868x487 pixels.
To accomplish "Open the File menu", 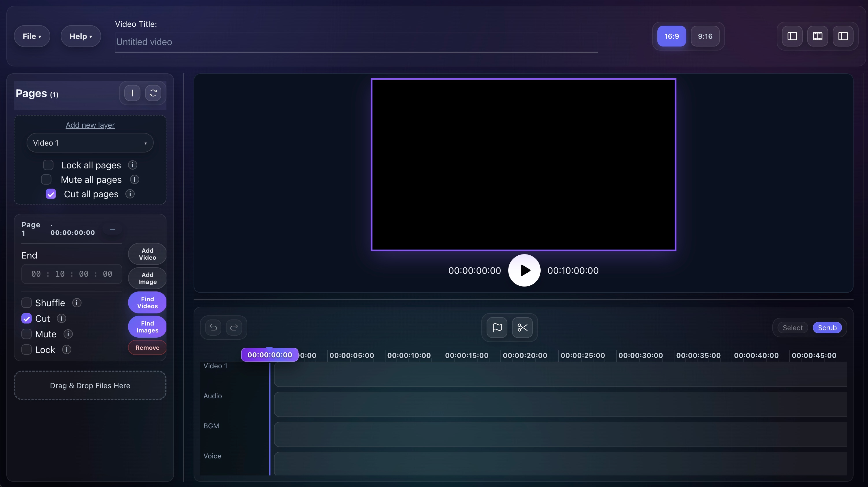I will pyautogui.click(x=32, y=36).
